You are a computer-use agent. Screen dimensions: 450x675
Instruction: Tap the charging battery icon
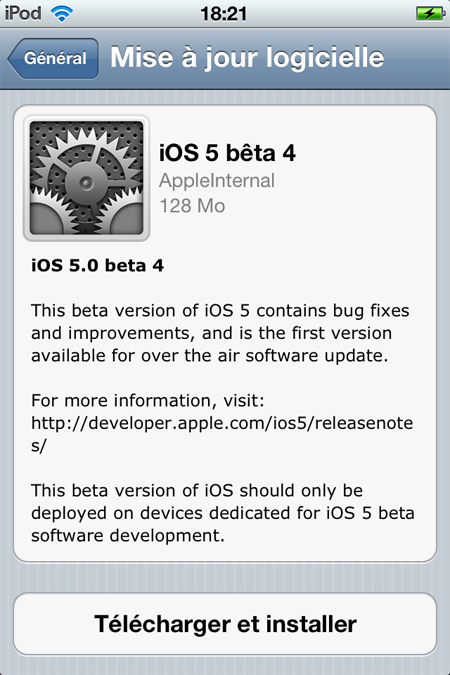(430, 13)
